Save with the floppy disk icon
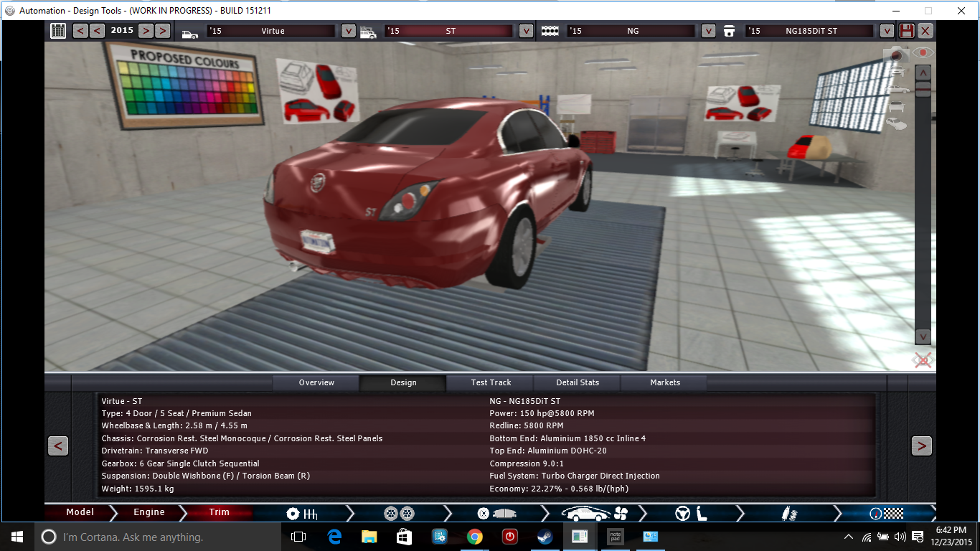Viewport: 980px width, 551px height. (x=907, y=31)
